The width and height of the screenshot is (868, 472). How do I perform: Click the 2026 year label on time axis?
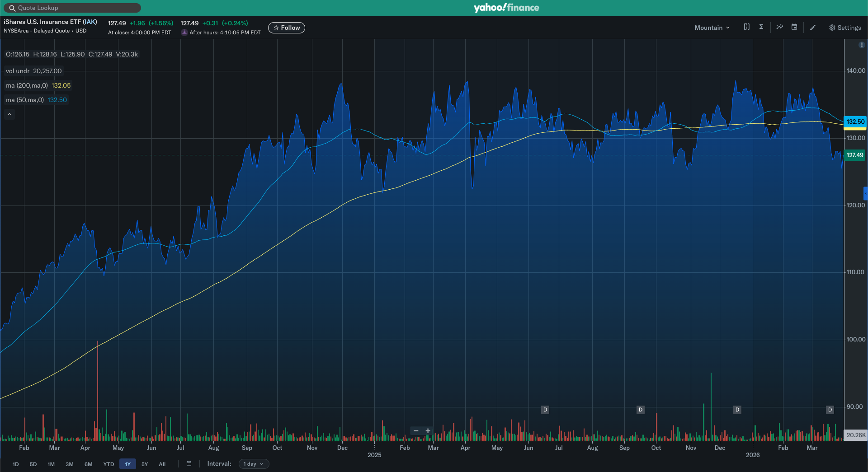coord(753,455)
